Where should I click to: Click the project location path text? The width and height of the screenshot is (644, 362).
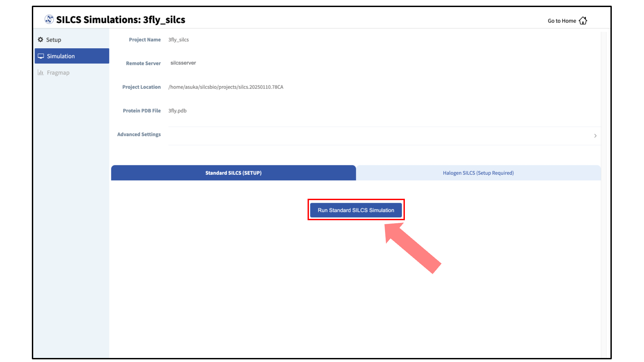pos(226,87)
